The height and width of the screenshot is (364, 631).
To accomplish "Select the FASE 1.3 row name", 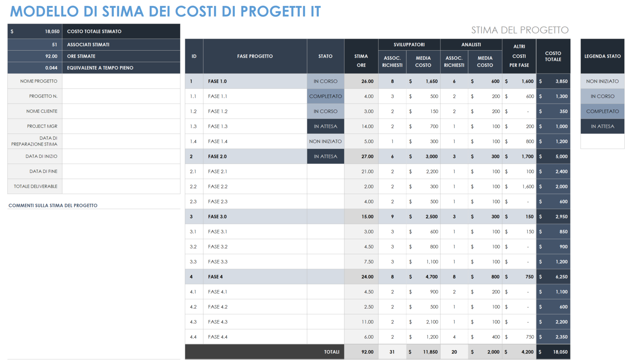I will click(218, 126).
